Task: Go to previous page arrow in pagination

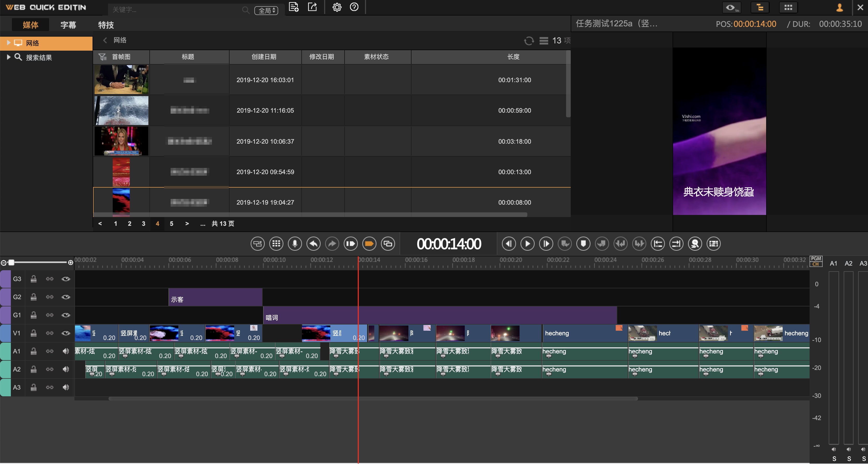Action: coord(100,223)
